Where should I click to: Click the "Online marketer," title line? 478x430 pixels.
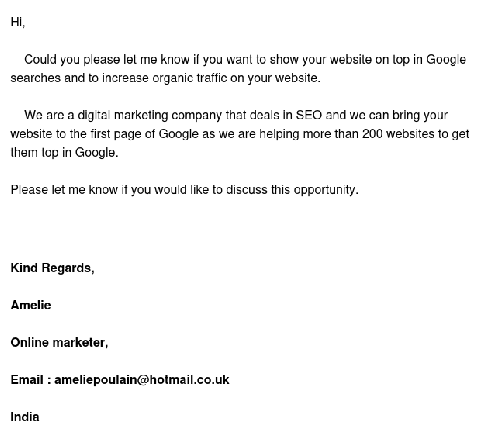pyautogui.click(x=59, y=342)
